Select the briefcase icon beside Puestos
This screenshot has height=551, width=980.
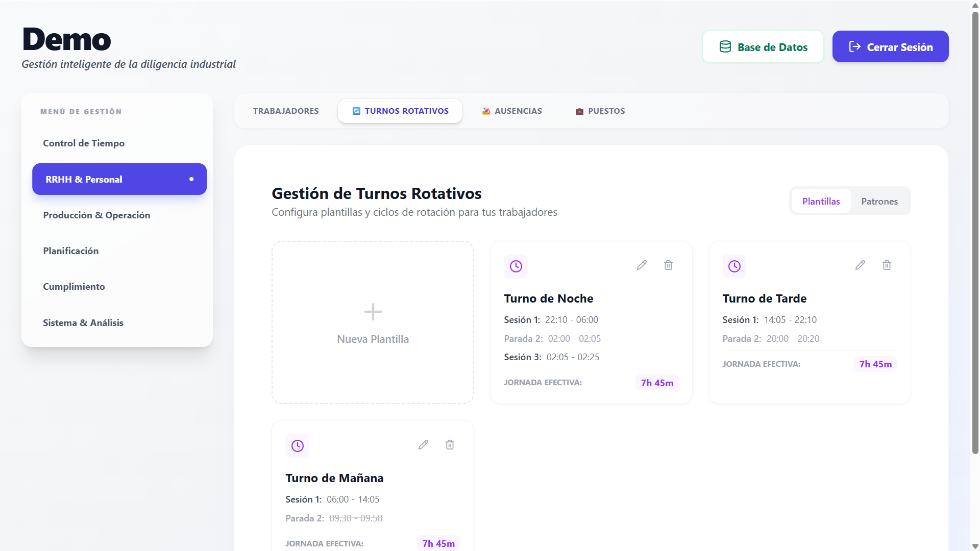pyautogui.click(x=579, y=111)
